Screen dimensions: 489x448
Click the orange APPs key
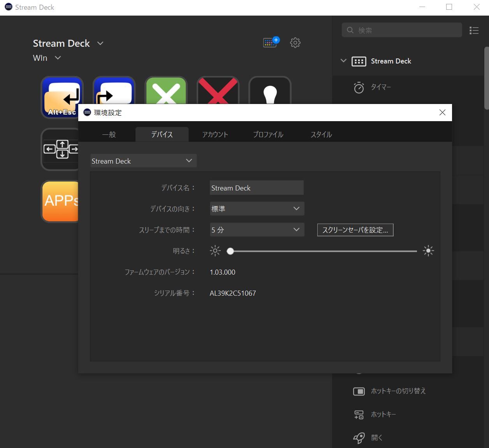coord(60,201)
